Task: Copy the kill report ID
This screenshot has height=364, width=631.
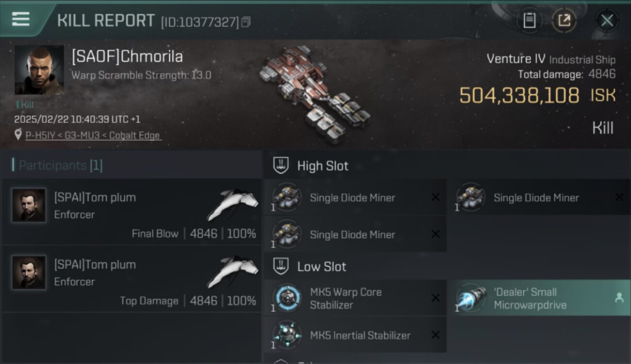Action: pos(246,22)
